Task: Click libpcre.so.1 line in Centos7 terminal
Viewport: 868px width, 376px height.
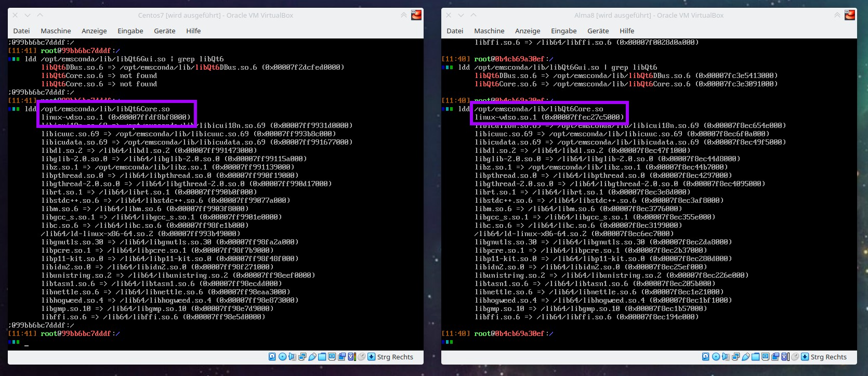Action: tap(157, 250)
